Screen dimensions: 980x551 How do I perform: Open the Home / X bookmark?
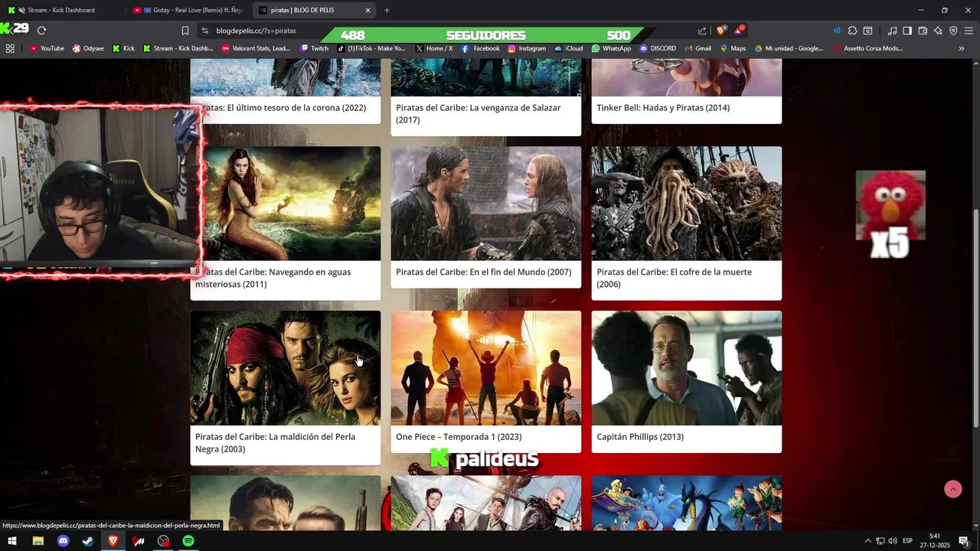(434, 48)
